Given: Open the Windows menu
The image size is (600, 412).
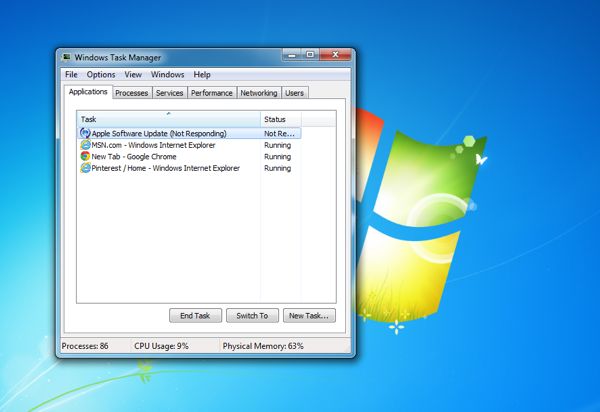Looking at the screenshot, I should point(167,75).
